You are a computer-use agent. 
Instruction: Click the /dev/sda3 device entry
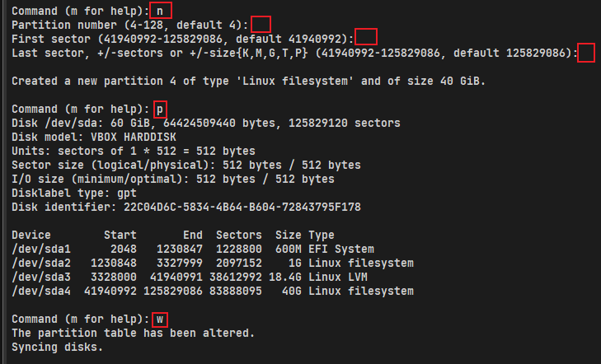(x=39, y=277)
